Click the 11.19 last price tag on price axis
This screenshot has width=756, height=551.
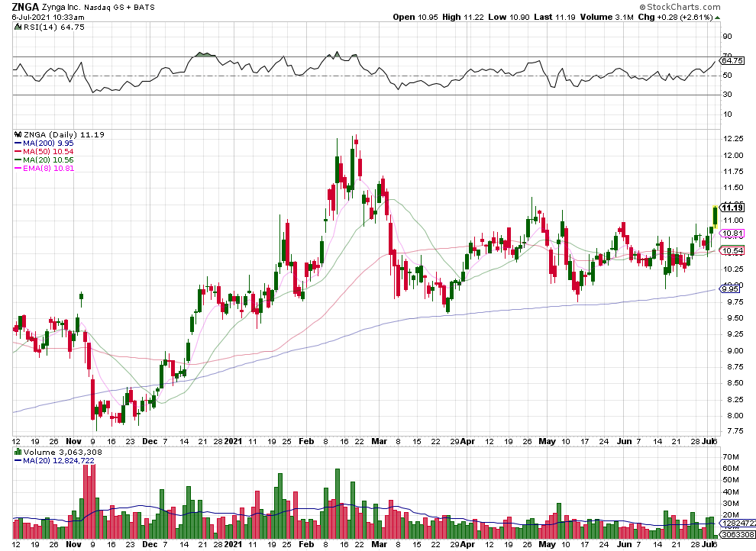click(x=732, y=208)
